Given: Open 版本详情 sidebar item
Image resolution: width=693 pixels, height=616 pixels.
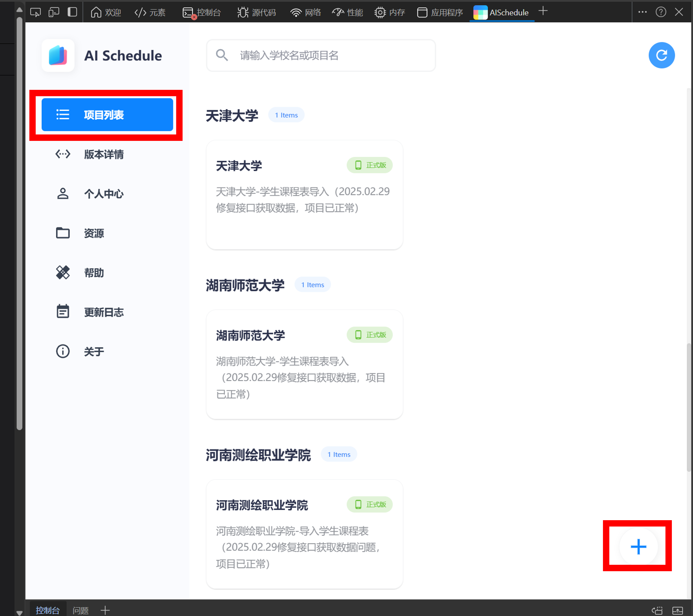Looking at the screenshot, I should point(104,154).
